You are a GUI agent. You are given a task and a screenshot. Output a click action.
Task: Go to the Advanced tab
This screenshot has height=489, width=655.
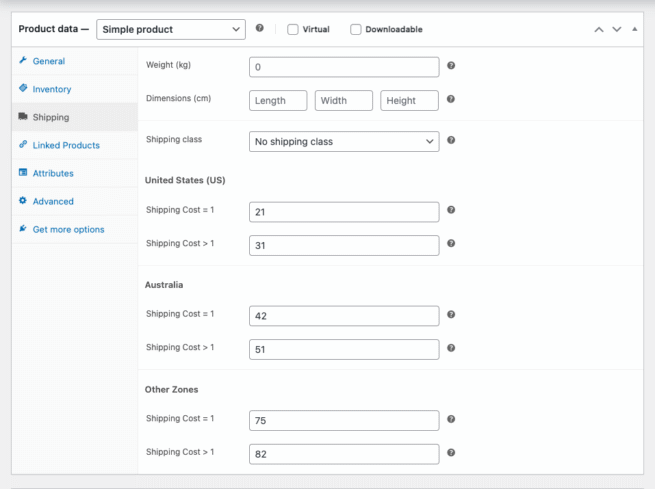tap(53, 202)
